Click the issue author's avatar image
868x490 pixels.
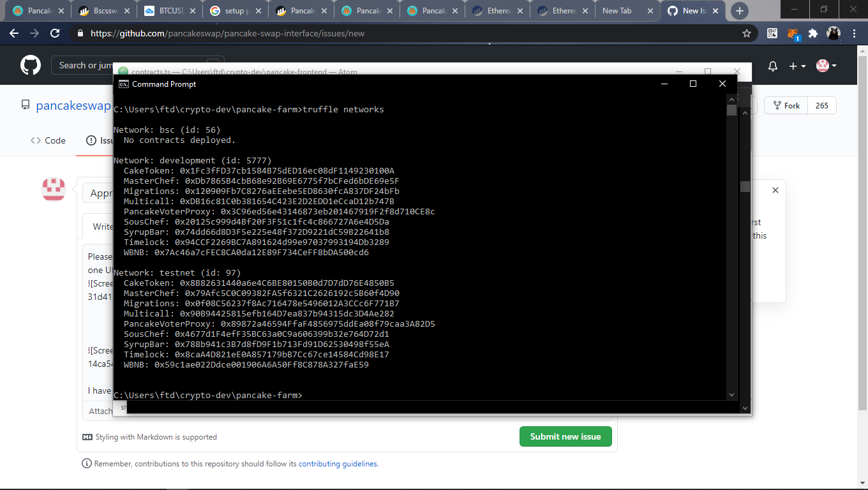coord(54,189)
